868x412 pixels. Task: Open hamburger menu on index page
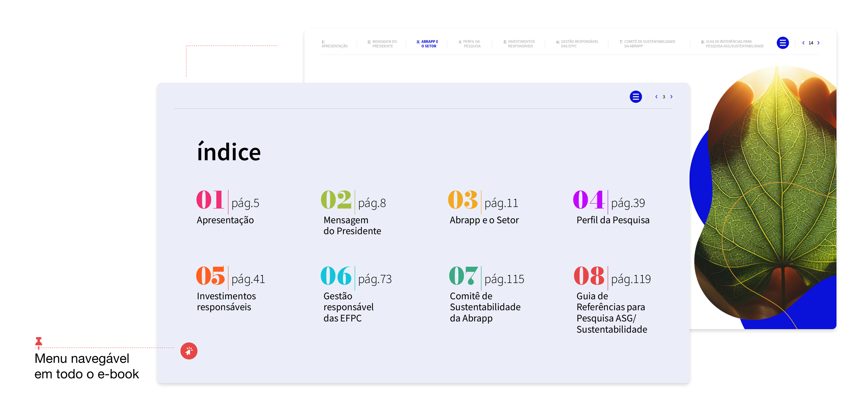click(x=635, y=97)
